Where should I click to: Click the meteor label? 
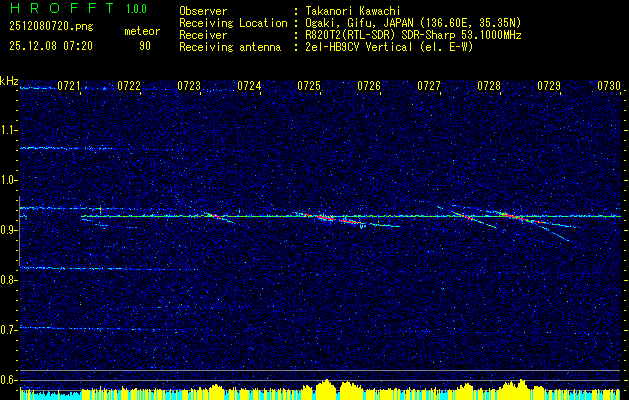pos(142,31)
